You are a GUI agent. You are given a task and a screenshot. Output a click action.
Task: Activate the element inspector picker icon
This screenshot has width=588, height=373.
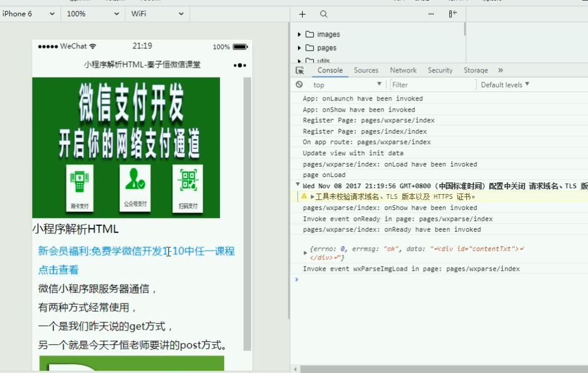[x=300, y=71]
